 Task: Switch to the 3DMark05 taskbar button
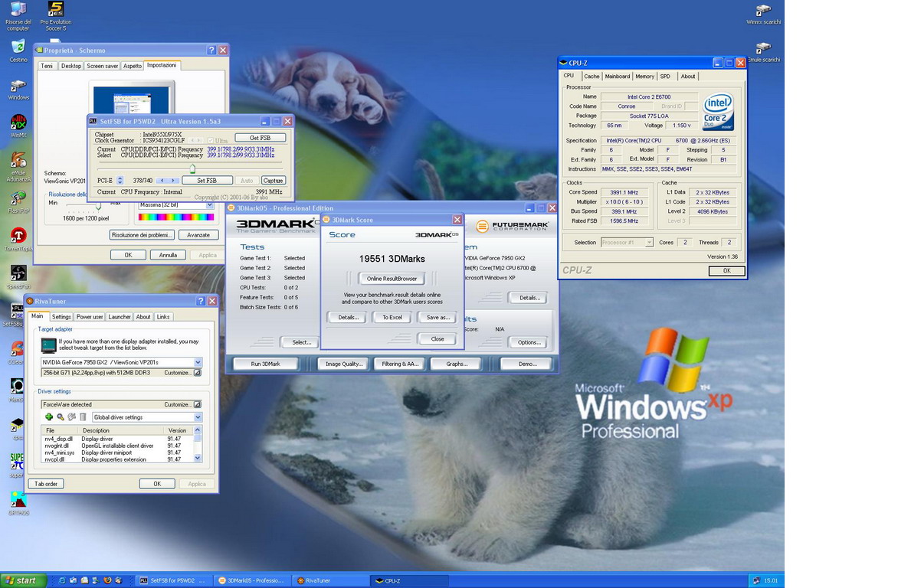click(251, 580)
